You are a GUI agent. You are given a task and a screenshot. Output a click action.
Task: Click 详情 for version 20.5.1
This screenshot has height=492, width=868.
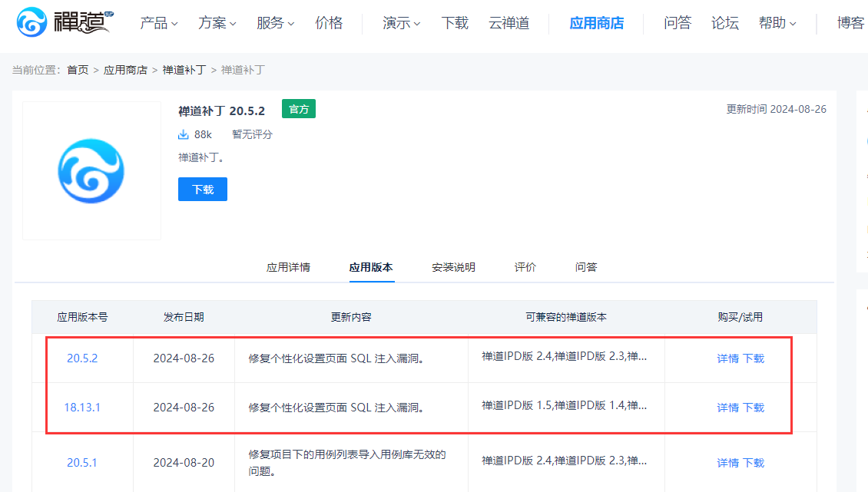click(728, 463)
